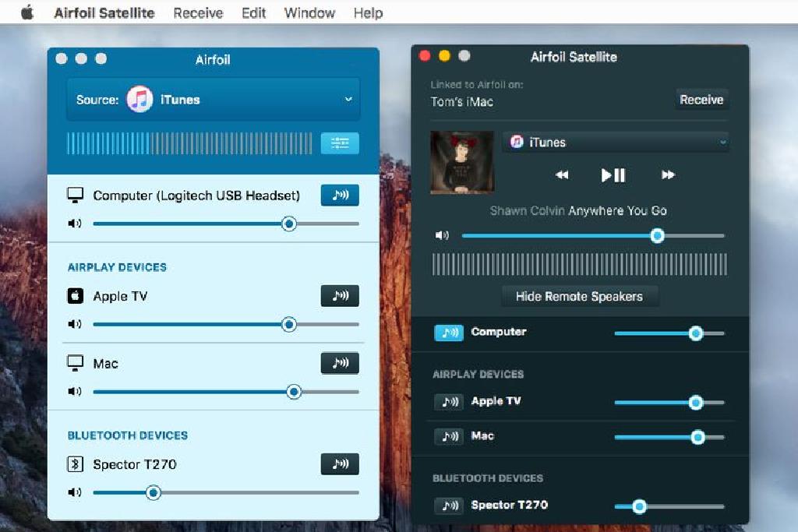
Task: Close the Airfoil Satellite window
Action: pyautogui.click(x=425, y=55)
